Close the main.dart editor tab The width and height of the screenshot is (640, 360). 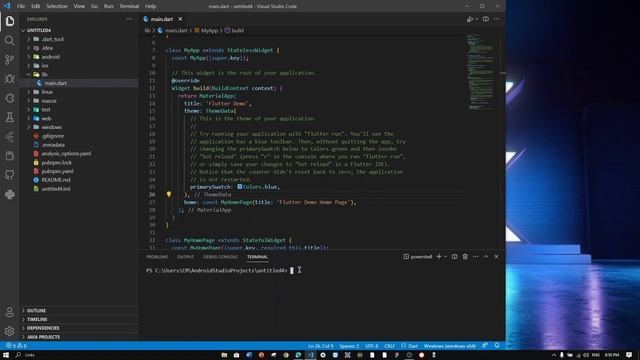[180, 19]
